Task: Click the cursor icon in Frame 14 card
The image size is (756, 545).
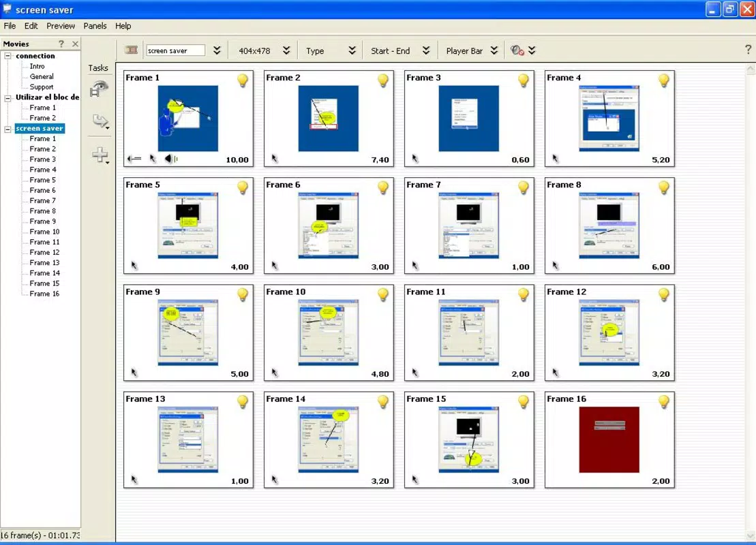Action: [275, 480]
